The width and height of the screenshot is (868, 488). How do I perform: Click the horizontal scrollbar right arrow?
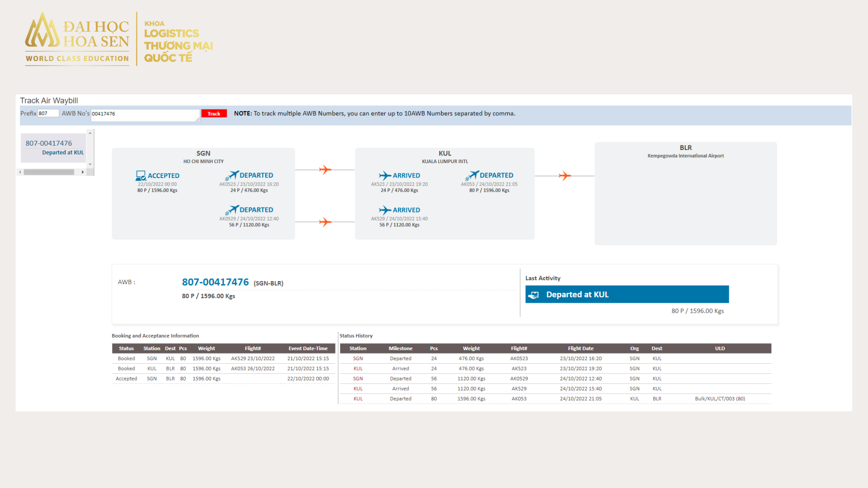(83, 172)
